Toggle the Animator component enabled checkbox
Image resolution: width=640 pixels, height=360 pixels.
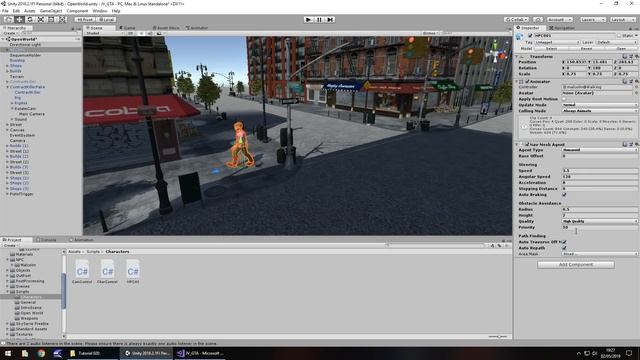click(527, 81)
